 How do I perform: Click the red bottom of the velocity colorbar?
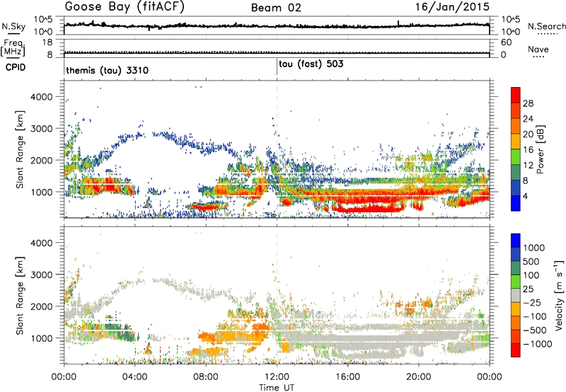516,350
